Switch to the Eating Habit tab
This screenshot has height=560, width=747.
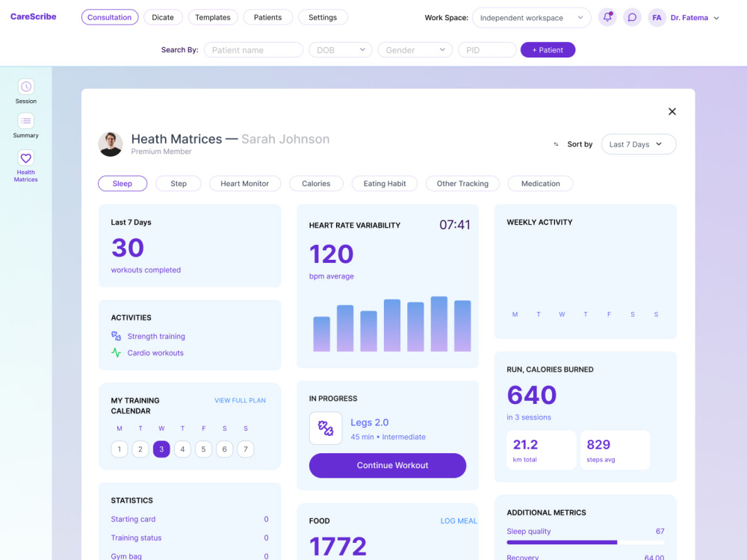pyautogui.click(x=385, y=184)
